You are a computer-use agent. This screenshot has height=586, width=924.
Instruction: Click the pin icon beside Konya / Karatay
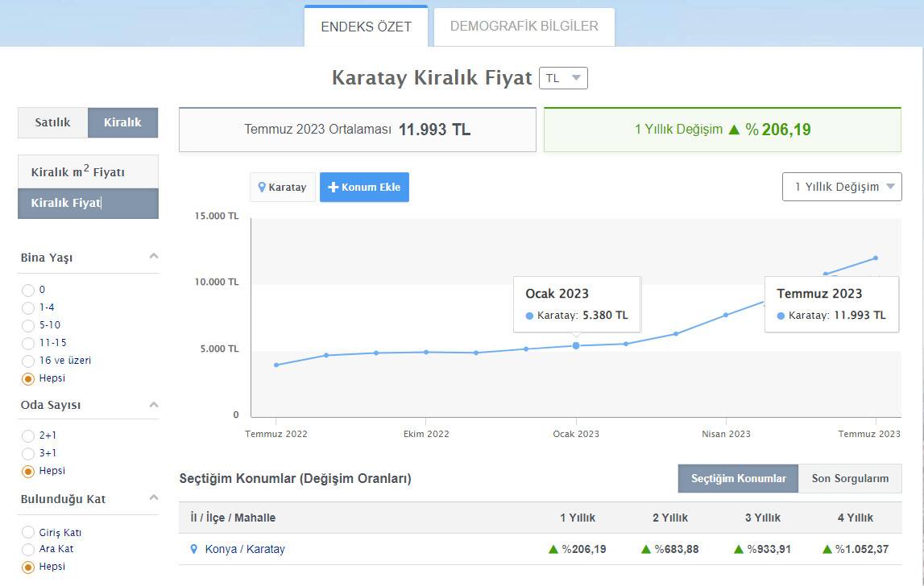point(193,549)
